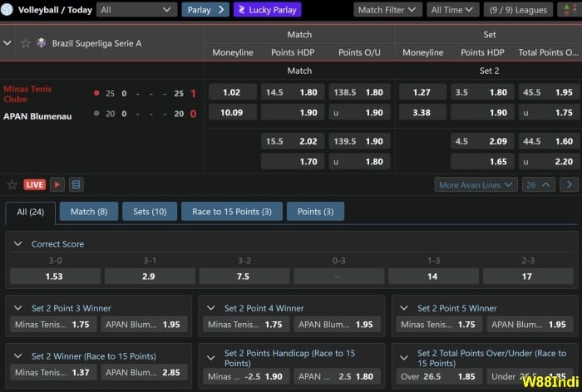Open the Parlay button

point(205,10)
